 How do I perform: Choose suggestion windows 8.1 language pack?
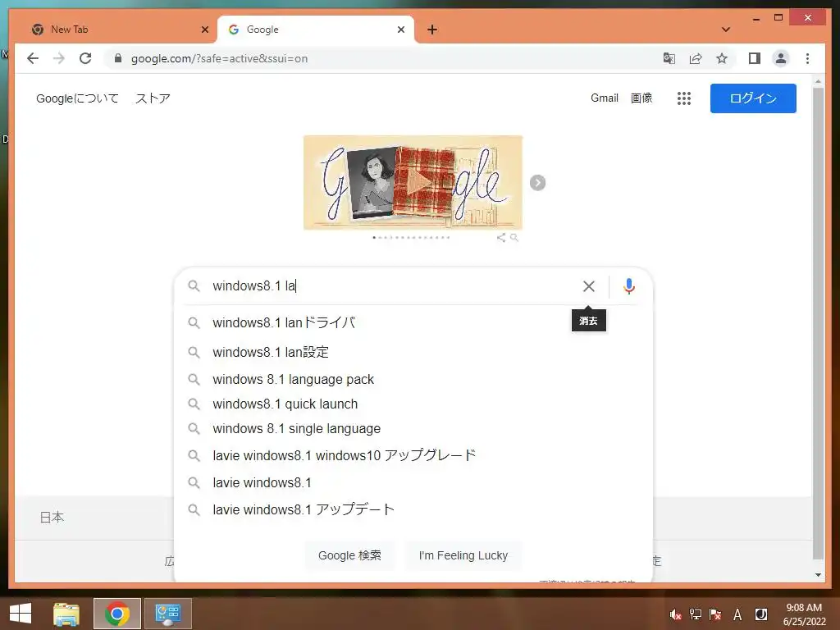[413, 379]
